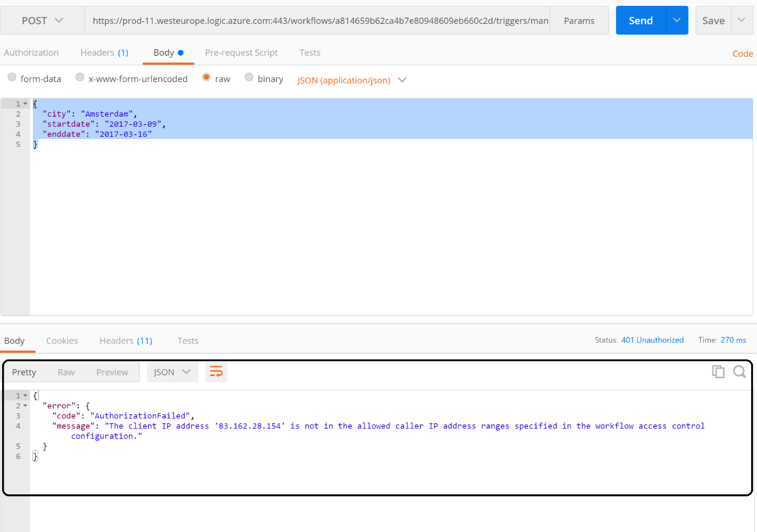Open response Headers (11) tab
757x532 pixels.
(x=126, y=341)
